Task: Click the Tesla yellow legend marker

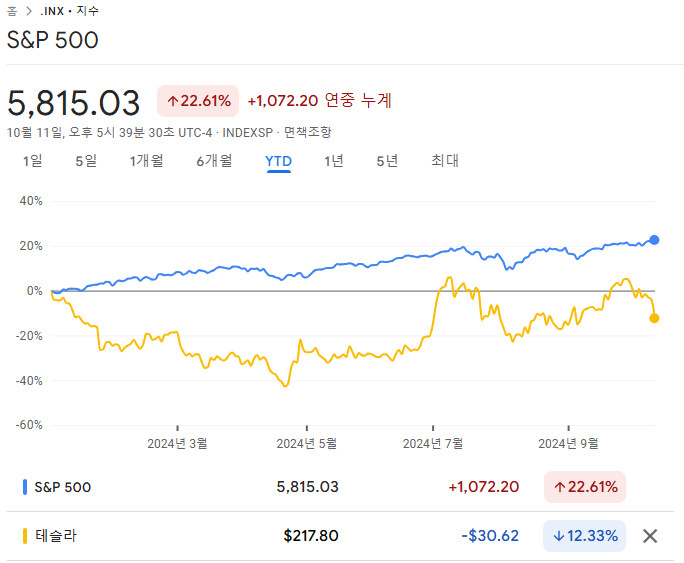Action: (24, 536)
